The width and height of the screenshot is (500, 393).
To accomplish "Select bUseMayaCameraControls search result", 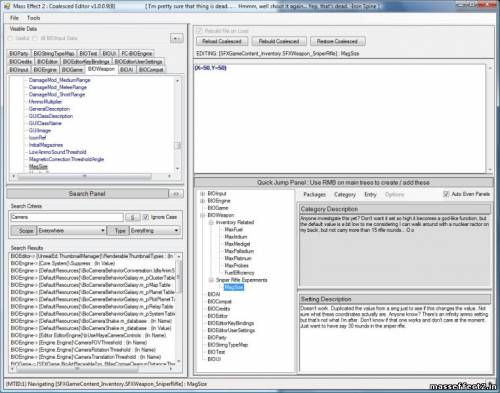I will point(88,335).
